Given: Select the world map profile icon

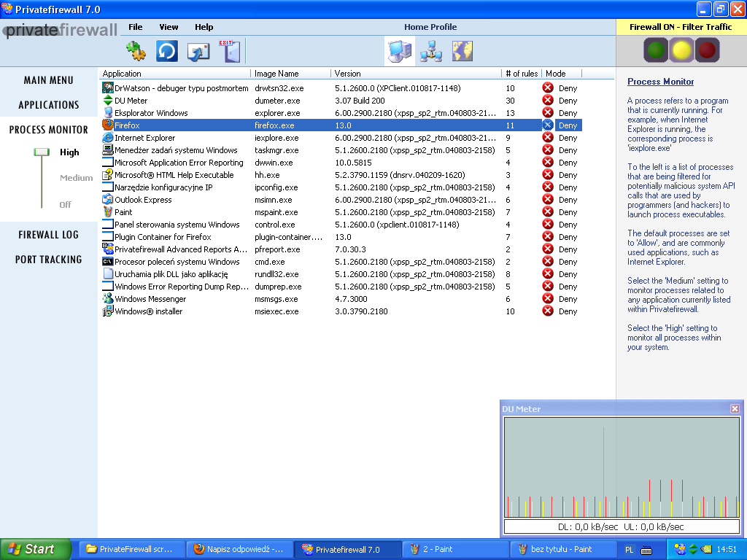Looking at the screenshot, I should (462, 51).
